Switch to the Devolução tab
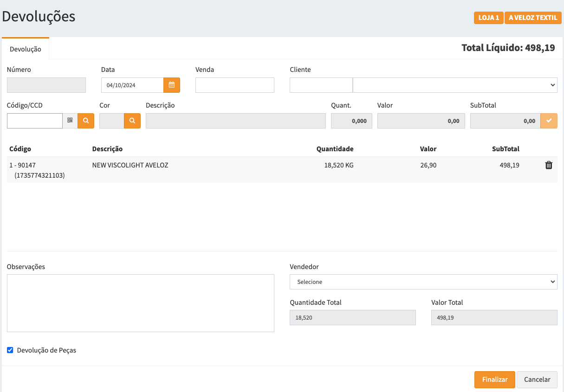The image size is (564, 392). 26,49
